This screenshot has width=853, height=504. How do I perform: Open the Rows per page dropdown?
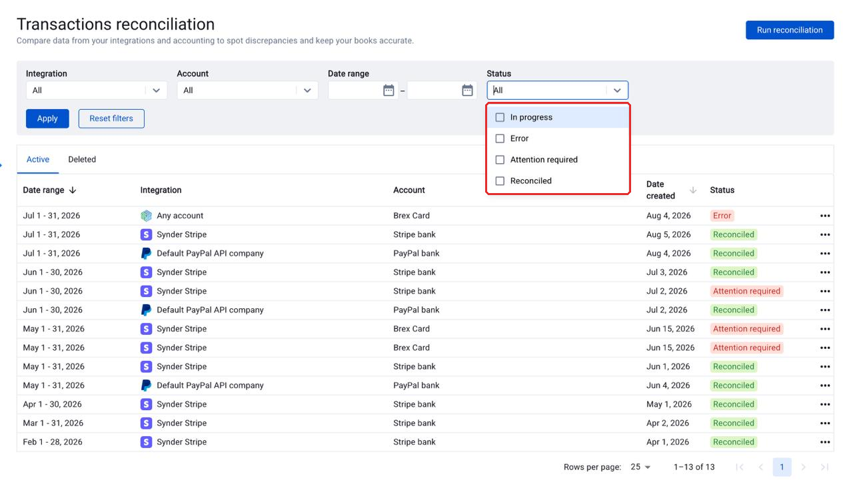[640, 467]
